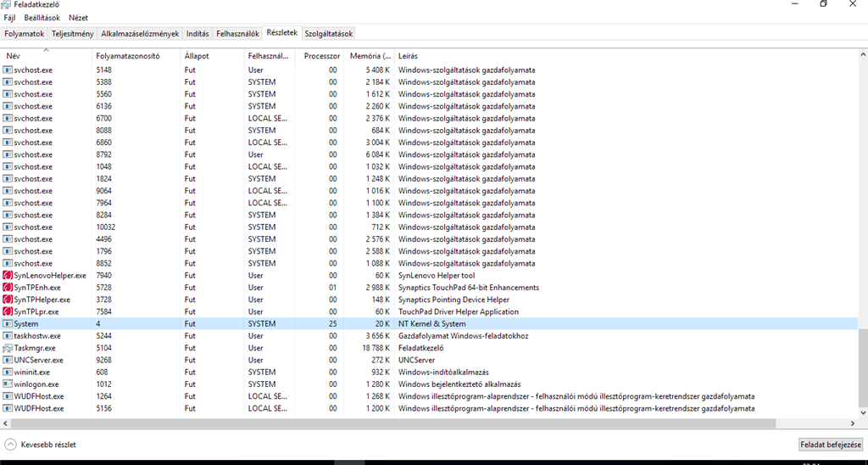
Task: Sort by the Leírás column header
Action: click(626, 56)
